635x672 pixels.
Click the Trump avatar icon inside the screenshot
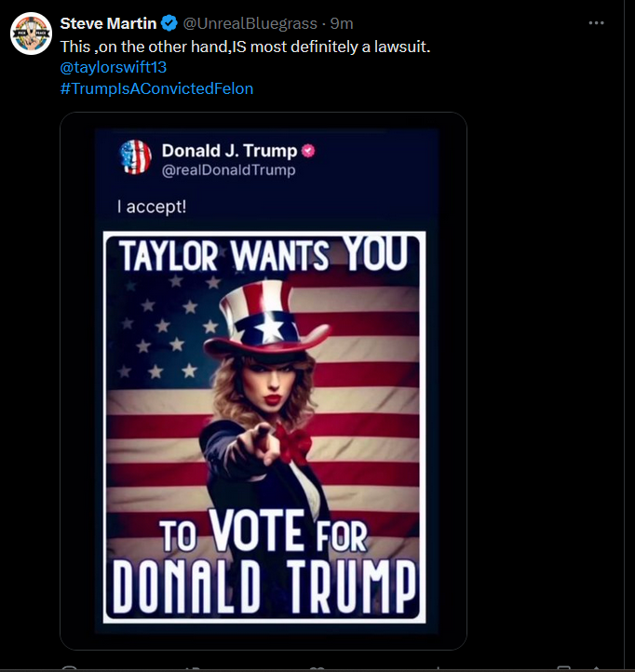pyautogui.click(x=137, y=156)
